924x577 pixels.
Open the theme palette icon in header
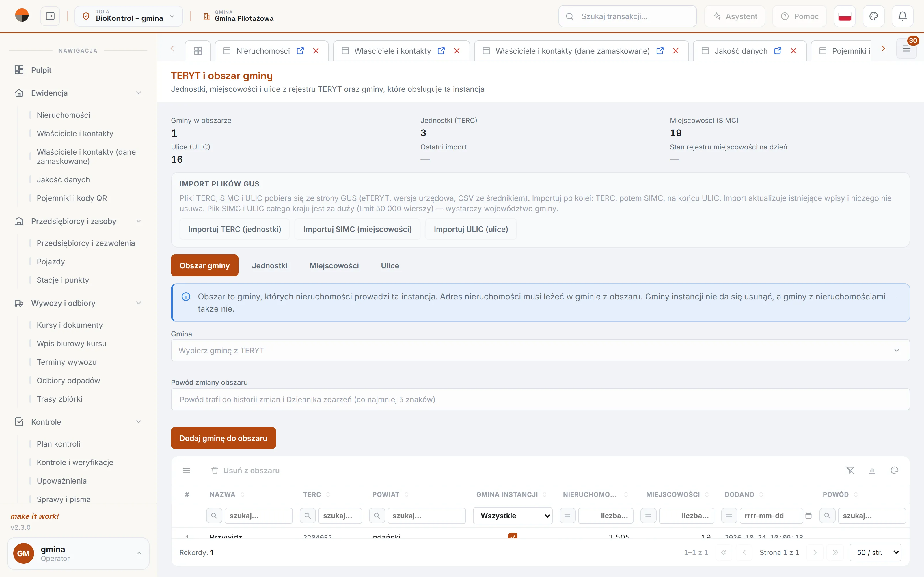coord(873,16)
